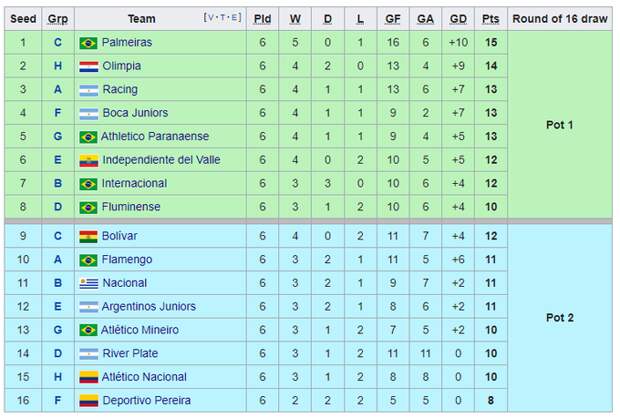Click the Ecuador flag beside Independiente del Valle
This screenshot has height=418, width=620.
[89, 161]
